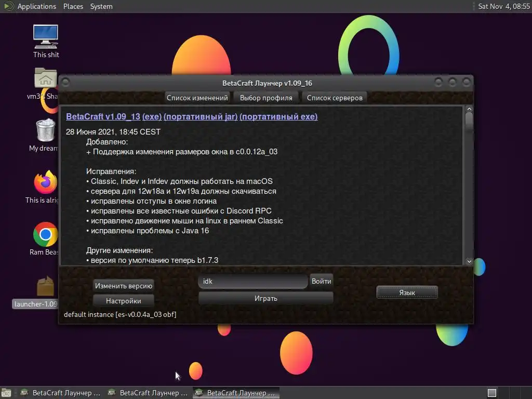The image size is (532, 399).
Task: Click the 'default instance [es-v0.0.4a_03 obf]' label
Action: tap(120, 314)
